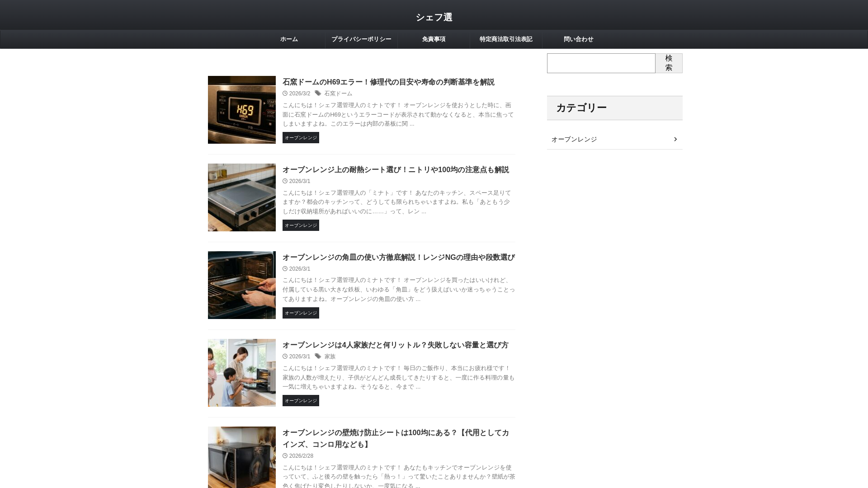
Task: Open the 家族 tag link
Action: pyautogui.click(x=330, y=357)
